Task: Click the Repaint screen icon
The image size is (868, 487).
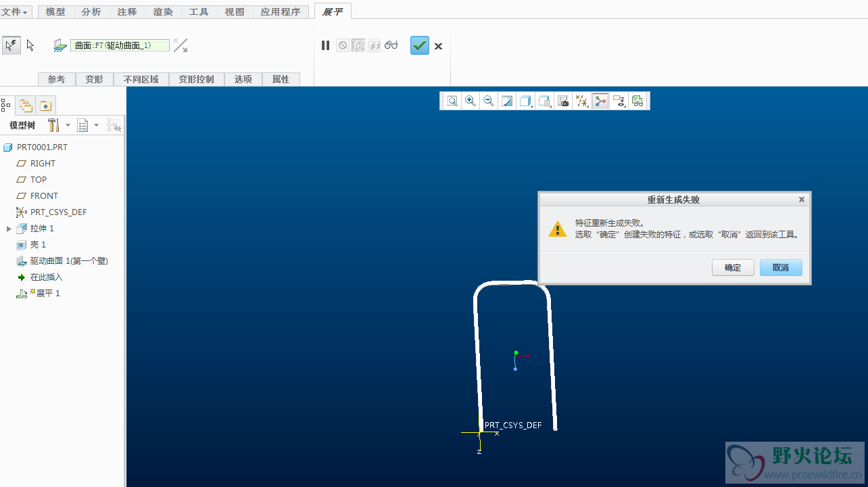Action: tap(507, 101)
